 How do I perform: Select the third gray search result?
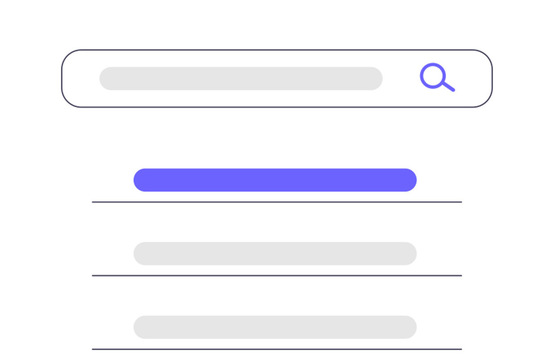pyautogui.click(x=275, y=327)
